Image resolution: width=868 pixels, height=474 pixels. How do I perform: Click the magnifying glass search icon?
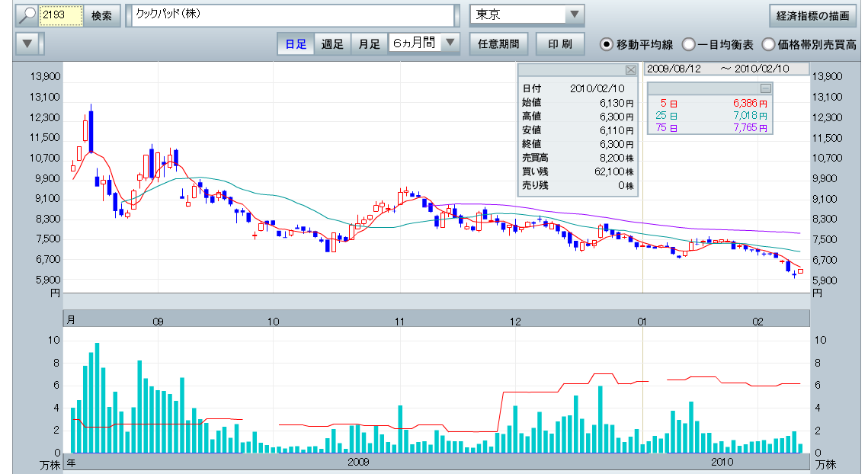point(27,15)
